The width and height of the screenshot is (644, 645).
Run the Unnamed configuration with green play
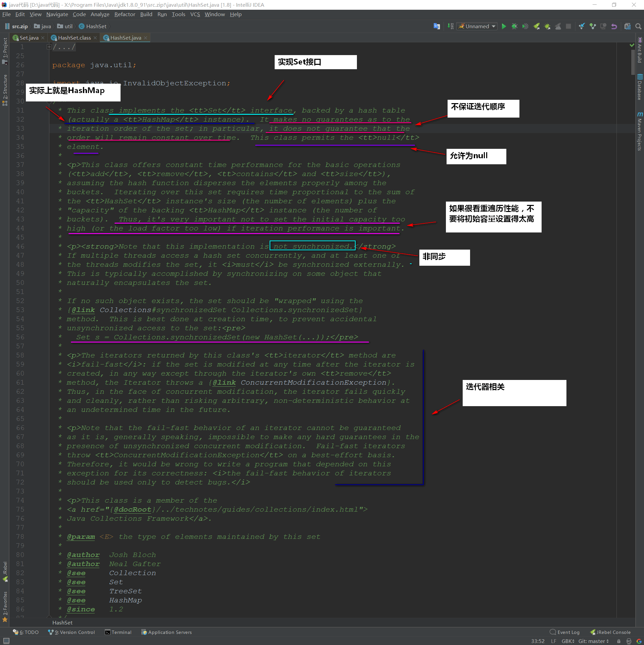(504, 26)
